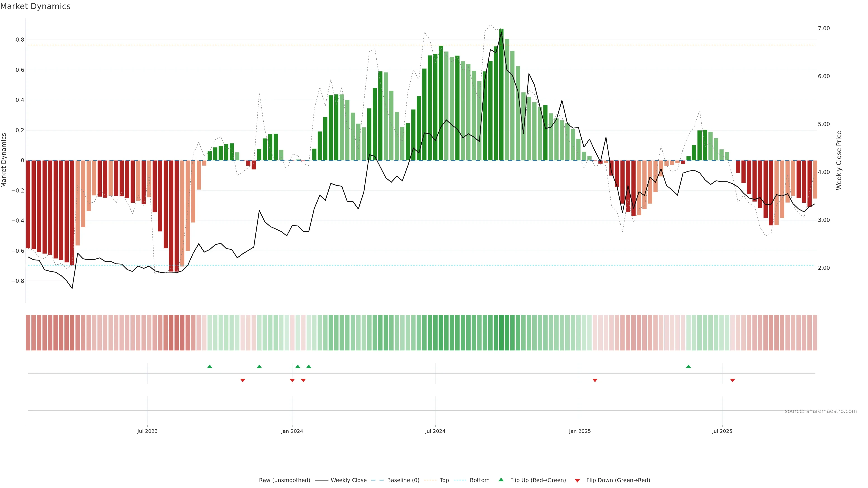Click the rightmost green flip-up triangle marker
Screen dimensions: 868x488
(x=688, y=366)
